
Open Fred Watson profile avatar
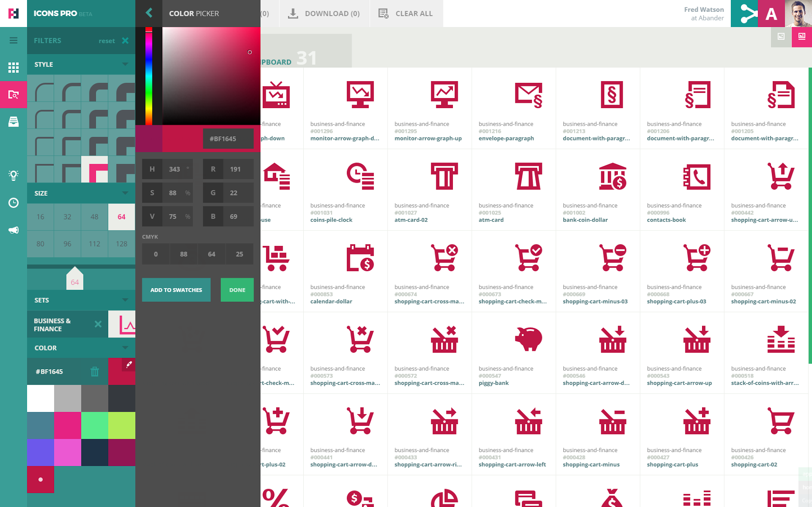pos(798,14)
